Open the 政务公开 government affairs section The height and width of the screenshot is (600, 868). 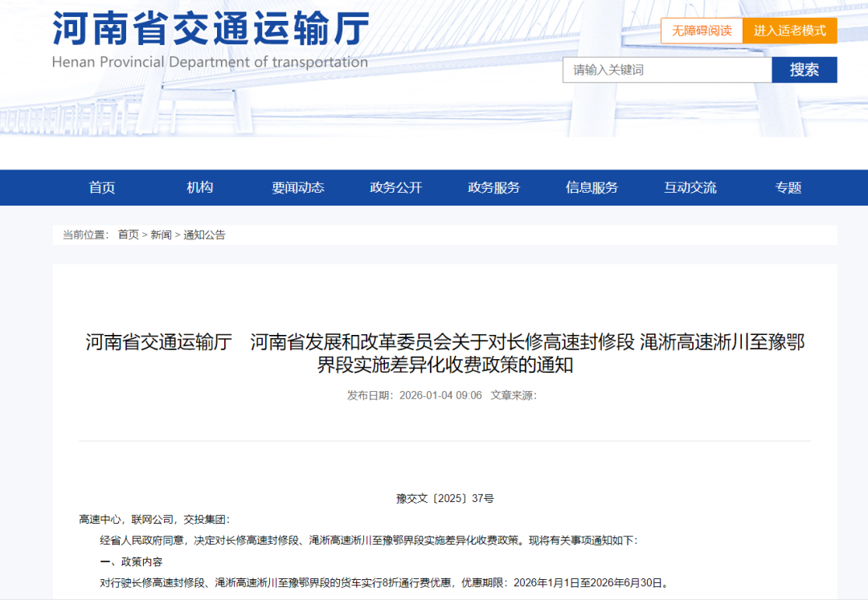(395, 187)
